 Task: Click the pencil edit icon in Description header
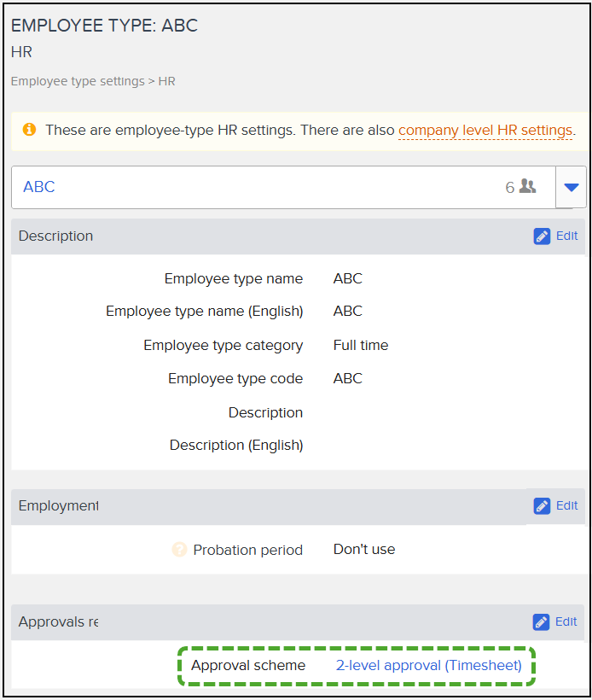pyautogui.click(x=542, y=236)
